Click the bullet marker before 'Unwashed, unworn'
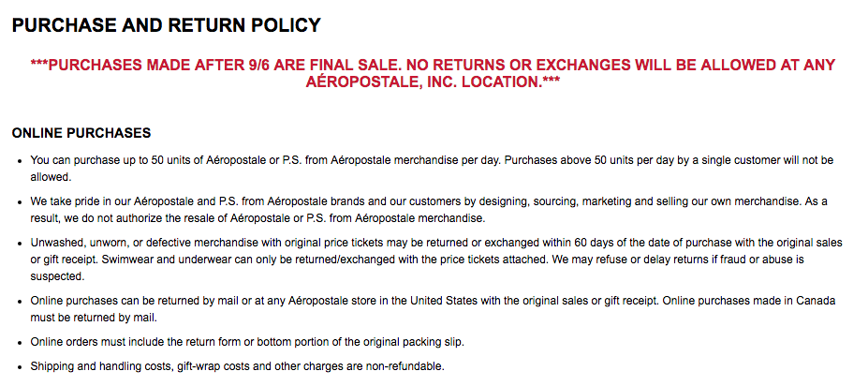 [20, 244]
